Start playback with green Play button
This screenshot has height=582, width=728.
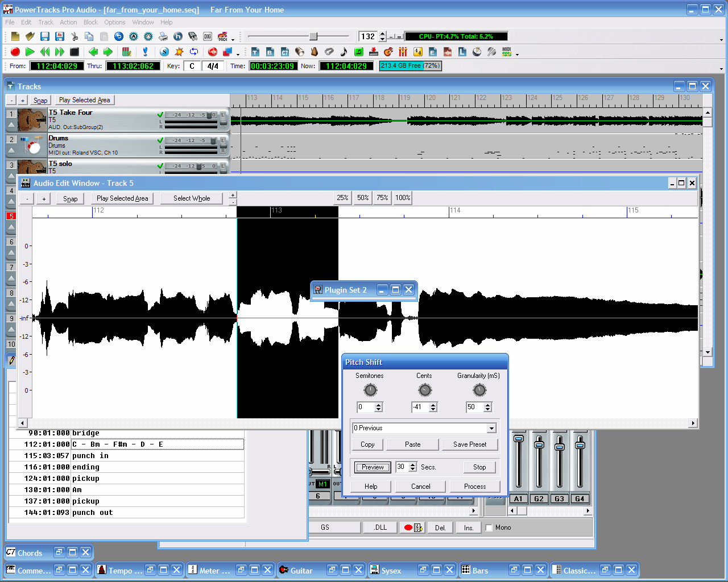pos(30,52)
